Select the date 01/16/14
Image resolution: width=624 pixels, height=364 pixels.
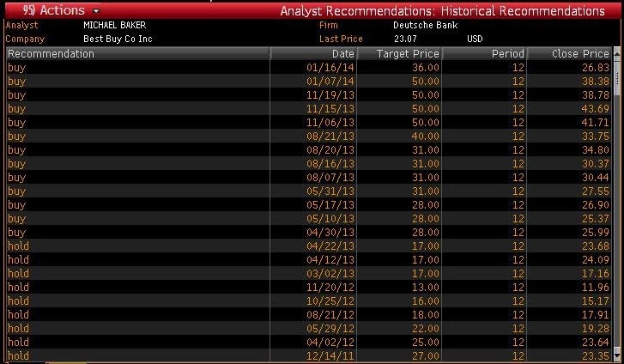pos(330,68)
